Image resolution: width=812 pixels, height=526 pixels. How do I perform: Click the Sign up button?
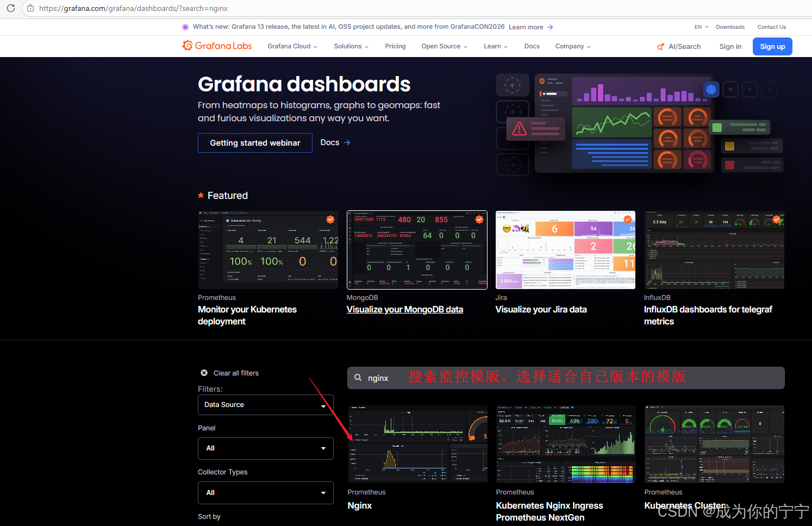(x=772, y=47)
